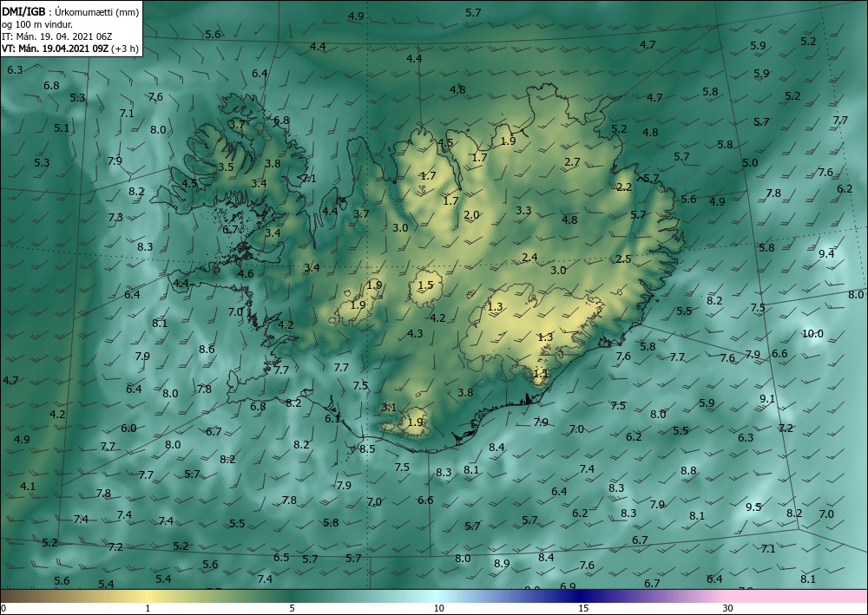Click the color scale tick label 1
The height and width of the screenshot is (615, 868).
(x=148, y=608)
